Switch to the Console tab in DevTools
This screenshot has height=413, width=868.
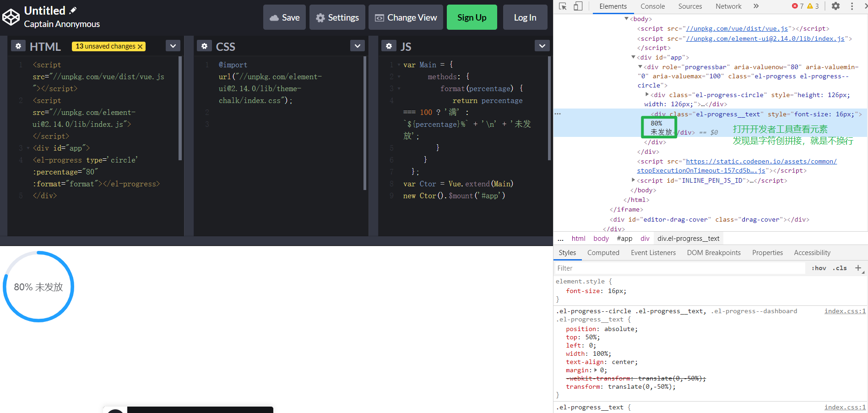pos(652,6)
